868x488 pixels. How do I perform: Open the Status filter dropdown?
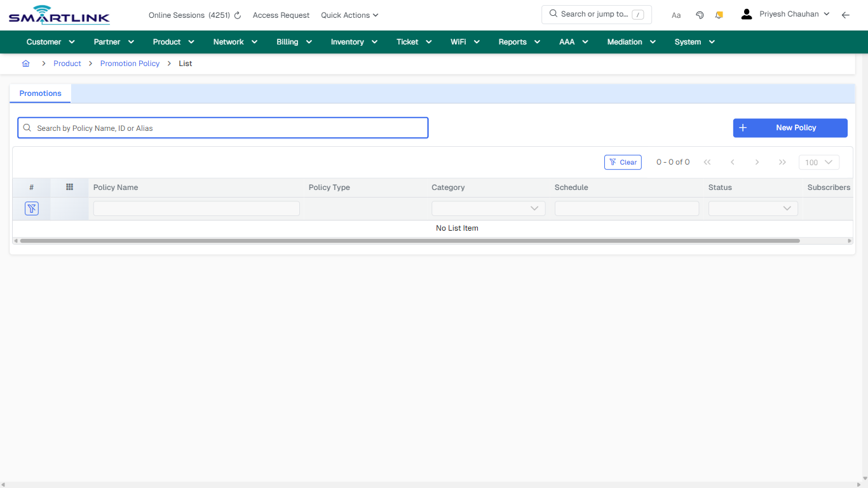click(752, 208)
